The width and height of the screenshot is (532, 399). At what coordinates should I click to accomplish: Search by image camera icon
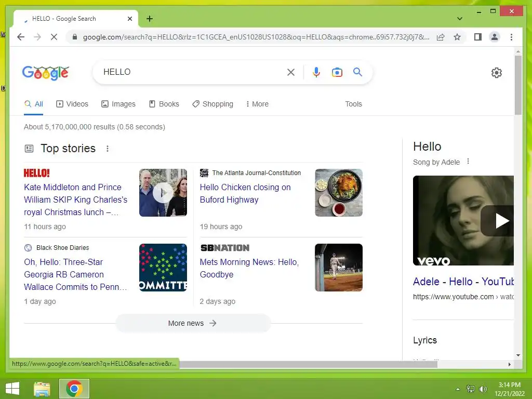[x=337, y=72]
